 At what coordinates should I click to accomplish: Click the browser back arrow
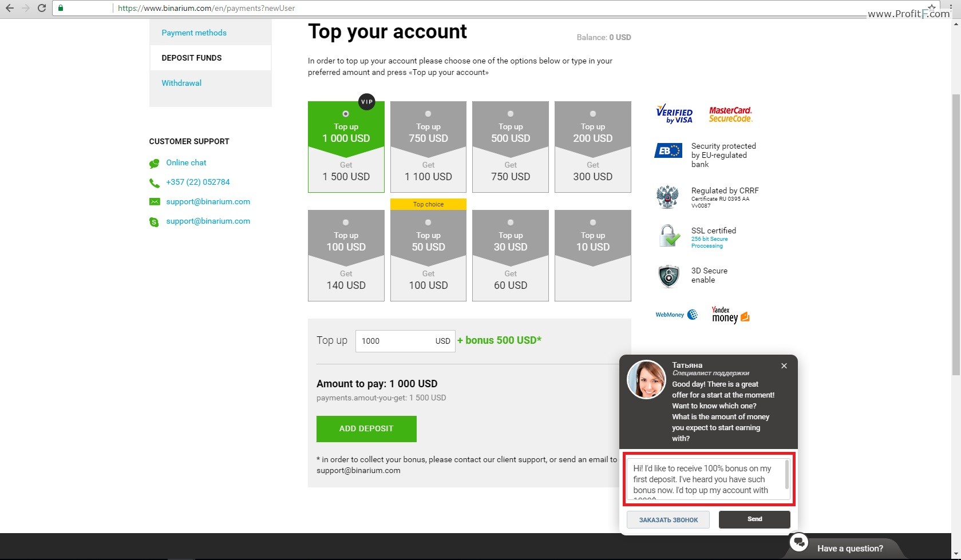(9, 8)
